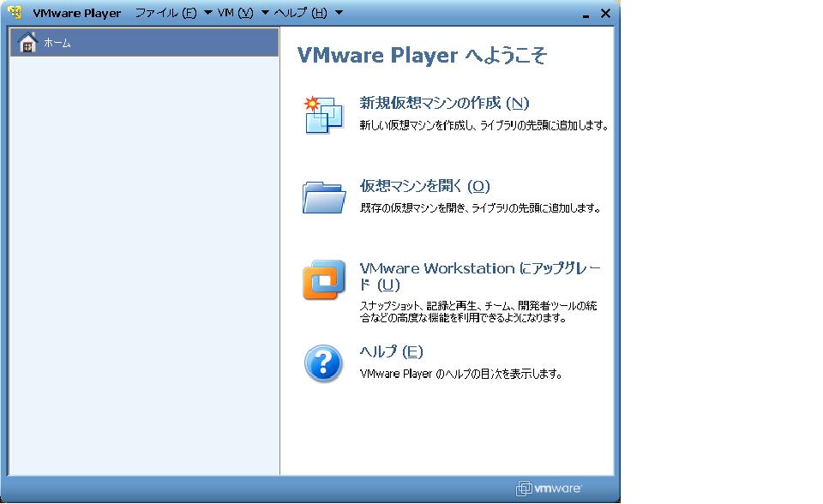This screenshot has height=504, width=823.
Task: Close the VMware Player window
Action: (605, 13)
